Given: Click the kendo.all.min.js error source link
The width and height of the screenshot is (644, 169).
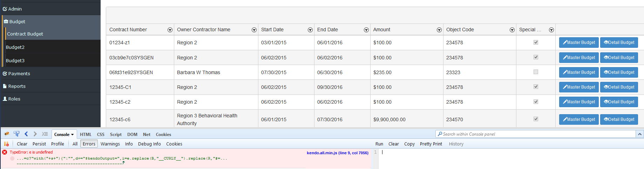Looking at the screenshot, I should 337,153.
